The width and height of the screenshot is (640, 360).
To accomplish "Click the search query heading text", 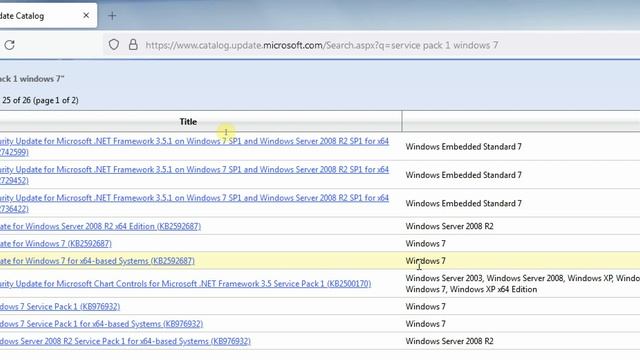I will coord(32,79).
